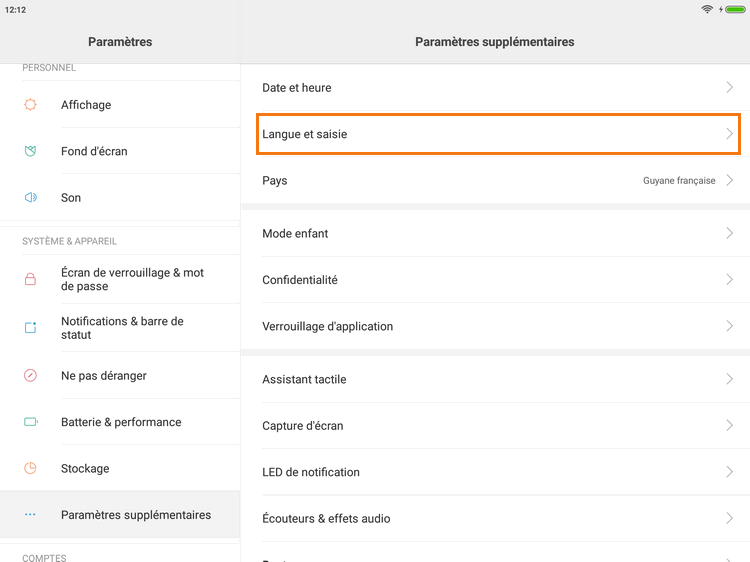
Task: Tap the Notifications & barre de statut icon
Action: (x=30, y=328)
